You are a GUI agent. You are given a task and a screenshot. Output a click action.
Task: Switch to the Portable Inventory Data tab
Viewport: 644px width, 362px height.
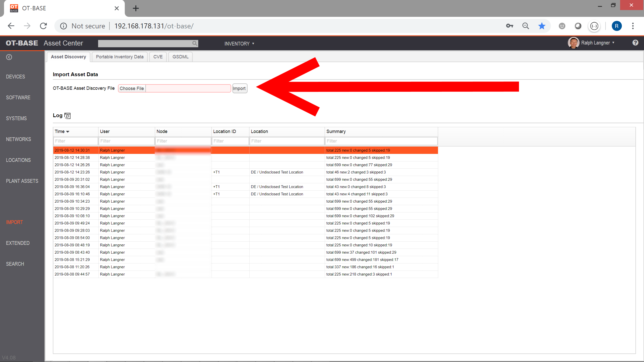[120, 57]
